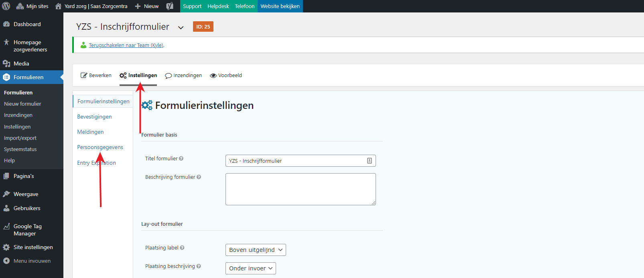Click the Telefoon toolbar button
The image size is (644, 278).
(x=245, y=6)
